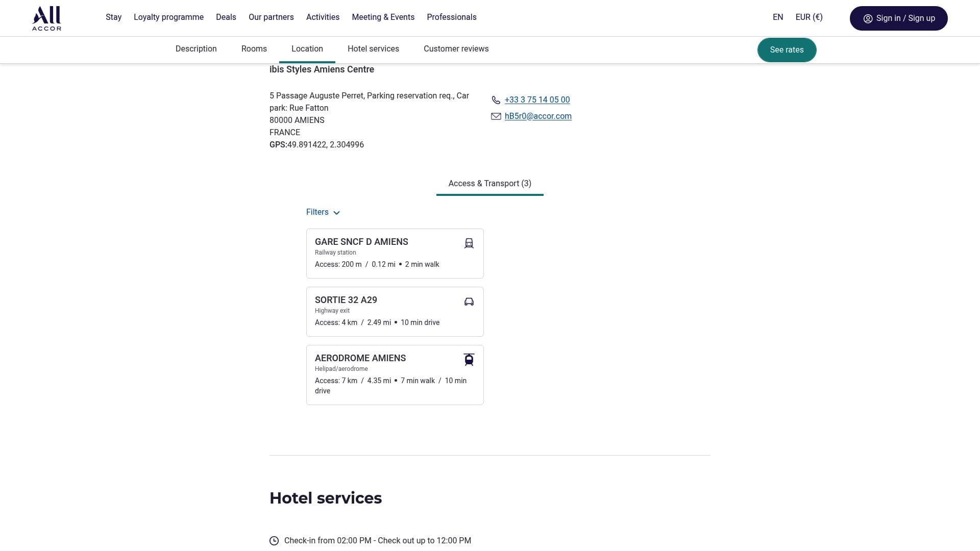The height and width of the screenshot is (551, 980).
Task: Click the phone icon beside hotel number
Action: coord(496,100)
